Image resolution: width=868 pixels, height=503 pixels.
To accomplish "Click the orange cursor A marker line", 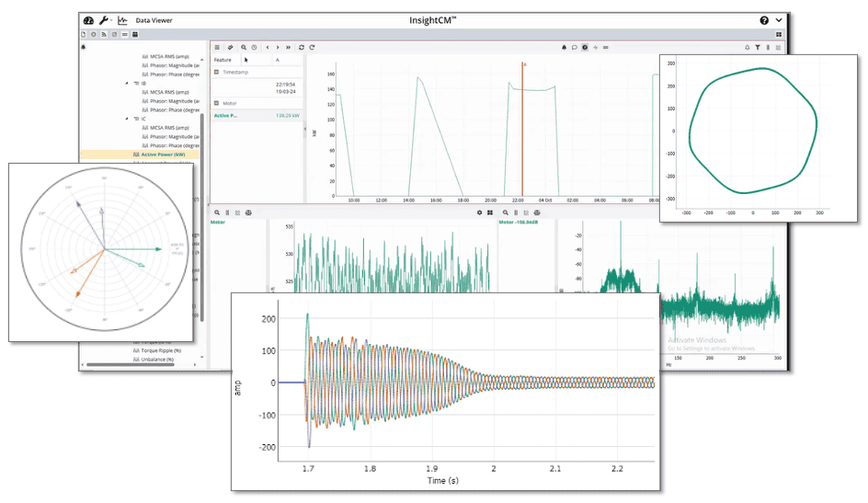I will tap(522, 129).
